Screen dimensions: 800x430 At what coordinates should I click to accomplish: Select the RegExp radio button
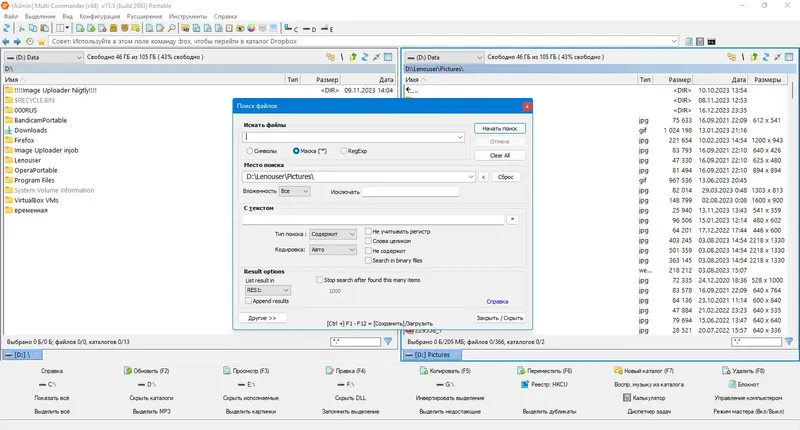(343, 151)
